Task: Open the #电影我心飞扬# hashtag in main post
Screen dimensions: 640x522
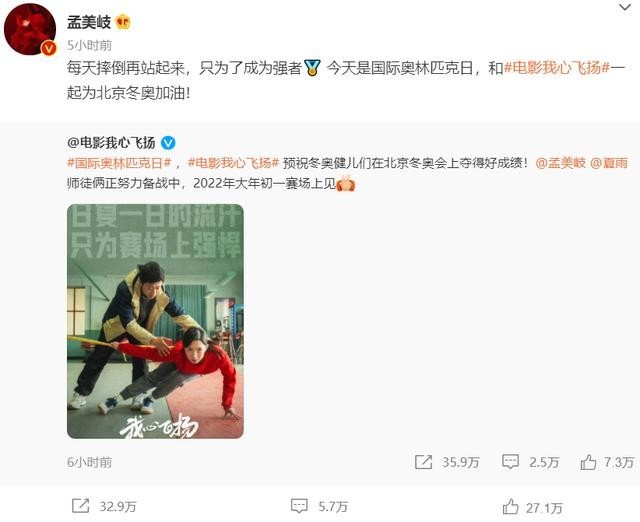Action: [556, 68]
